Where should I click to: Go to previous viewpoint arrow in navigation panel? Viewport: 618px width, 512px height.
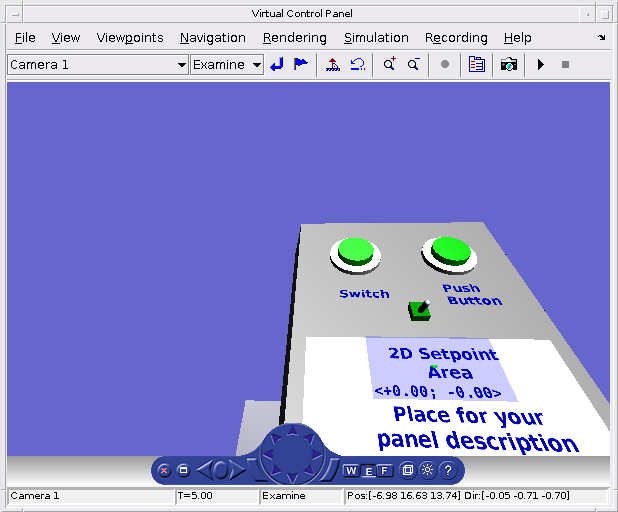[x=204, y=470]
